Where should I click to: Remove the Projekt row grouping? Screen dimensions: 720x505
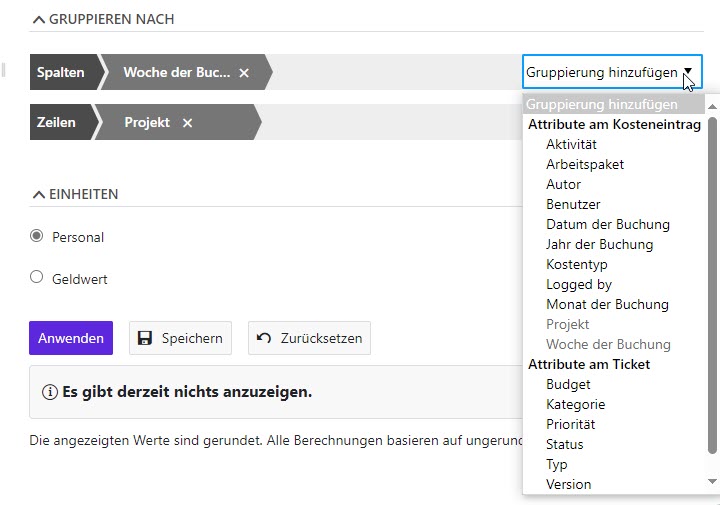pos(187,123)
